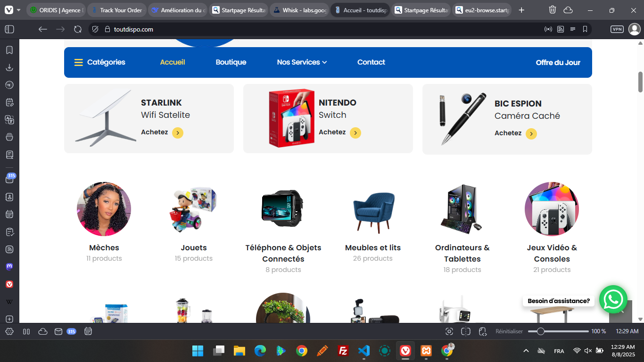This screenshot has height=362, width=644.
Task: Open Vivaldi settings gear icon
Action: (x=9, y=331)
